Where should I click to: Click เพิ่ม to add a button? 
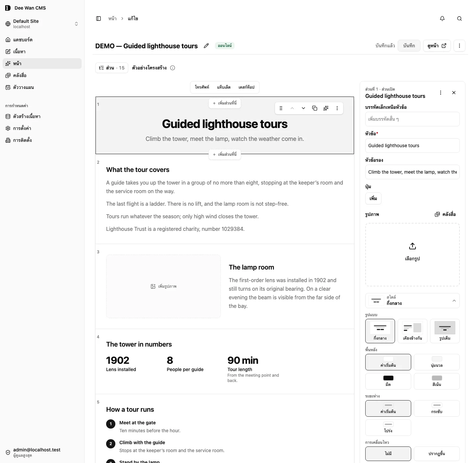coord(374,198)
